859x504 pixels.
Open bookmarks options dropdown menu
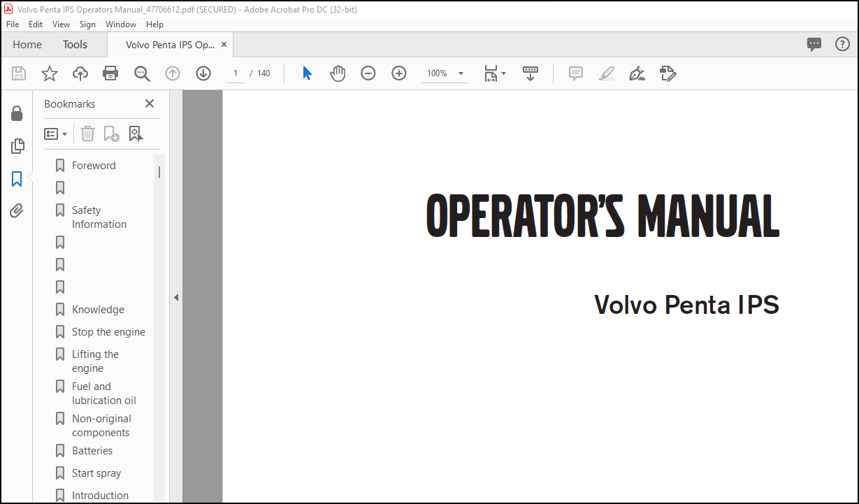coord(56,134)
